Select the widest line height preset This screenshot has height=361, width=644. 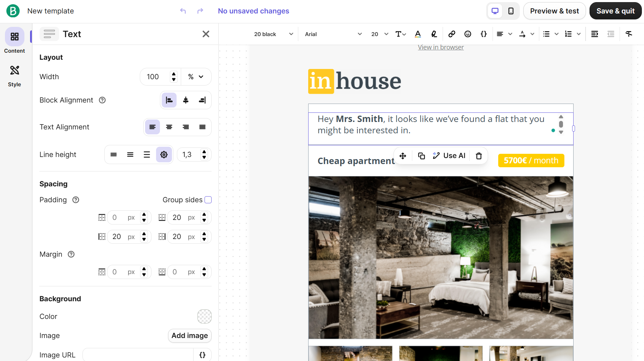pyautogui.click(x=147, y=155)
